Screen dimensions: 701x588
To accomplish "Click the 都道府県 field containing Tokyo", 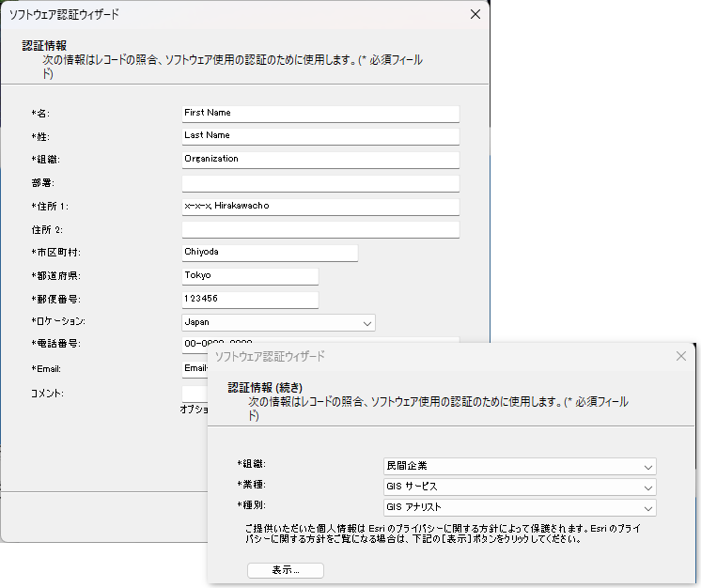I will (x=249, y=276).
